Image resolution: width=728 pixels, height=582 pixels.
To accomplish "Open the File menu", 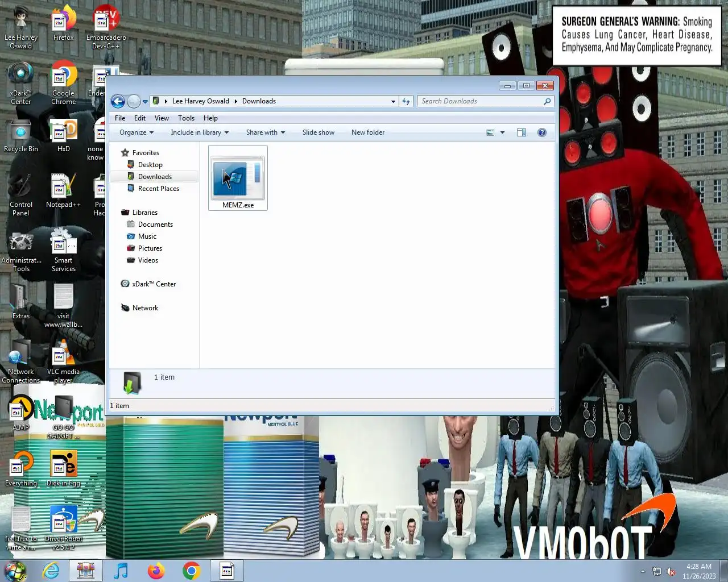I will point(120,118).
